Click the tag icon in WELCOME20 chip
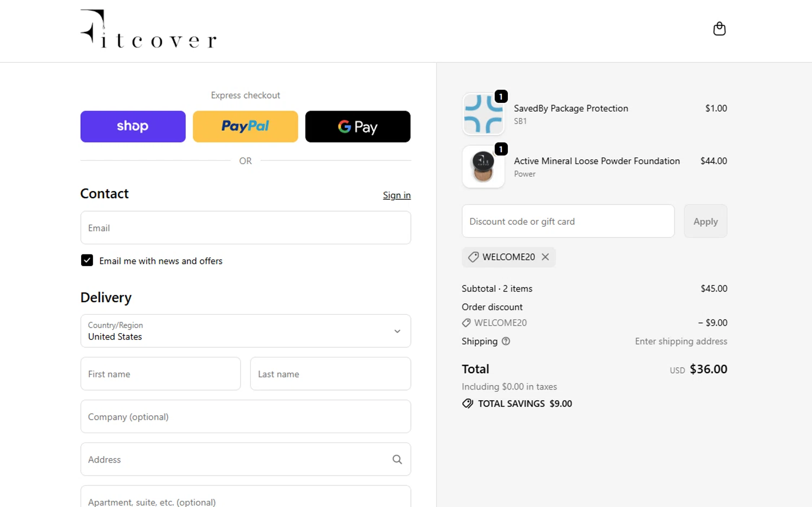 [473, 257]
